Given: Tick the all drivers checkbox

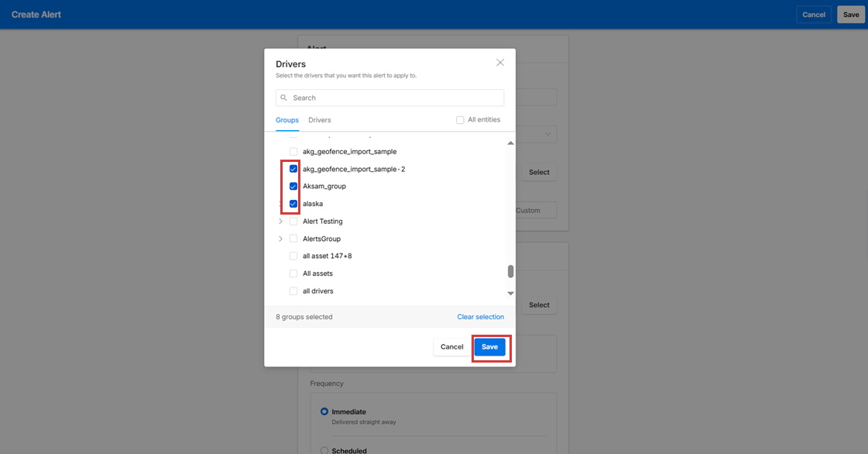Looking at the screenshot, I should tap(293, 291).
